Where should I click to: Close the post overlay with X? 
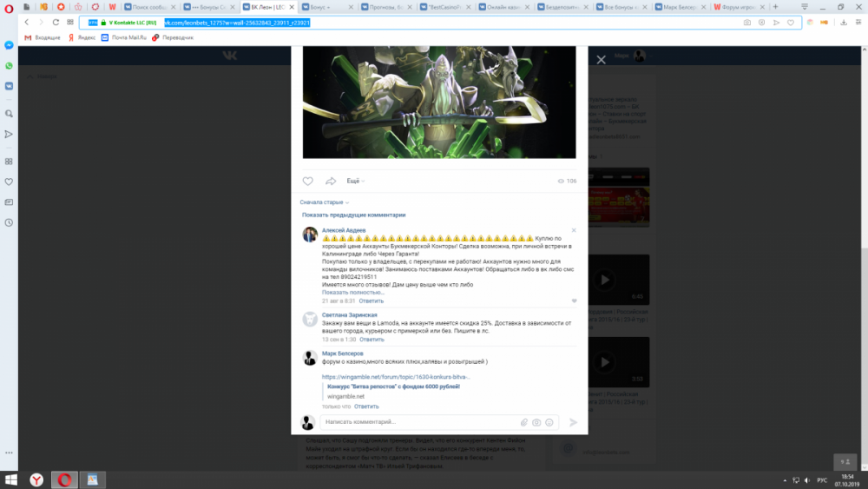(x=602, y=59)
